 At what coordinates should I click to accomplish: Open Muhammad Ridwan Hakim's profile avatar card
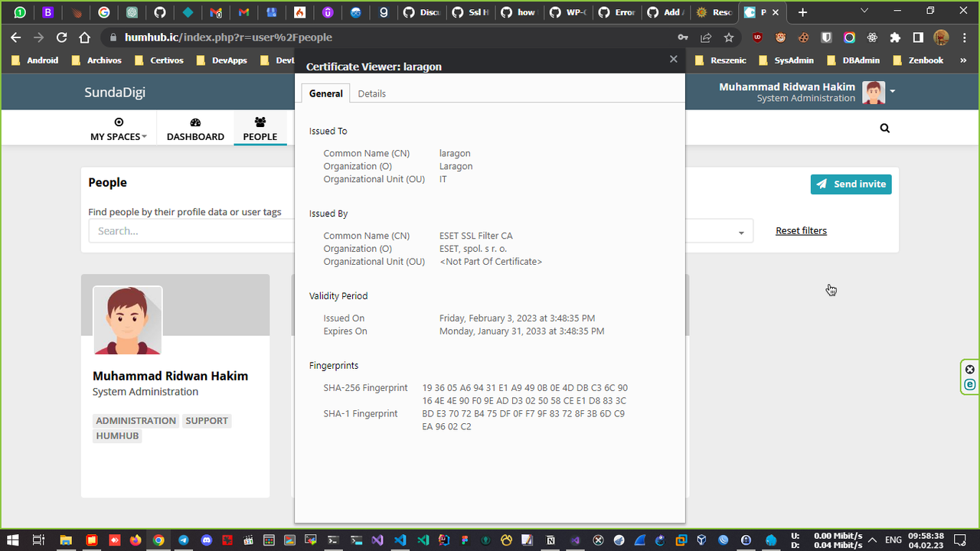pyautogui.click(x=127, y=320)
